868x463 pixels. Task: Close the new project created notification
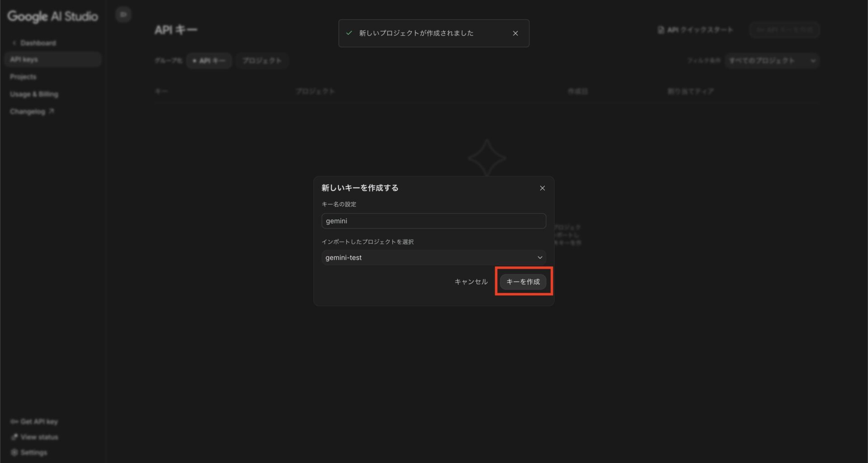(x=515, y=33)
